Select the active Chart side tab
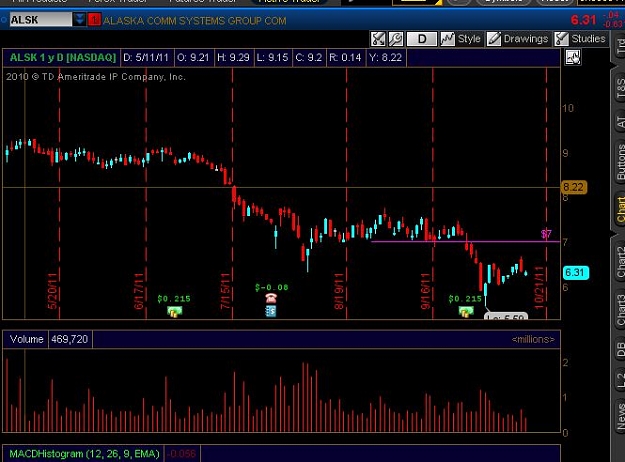Screen dimensions: 625x462 click(x=619, y=210)
